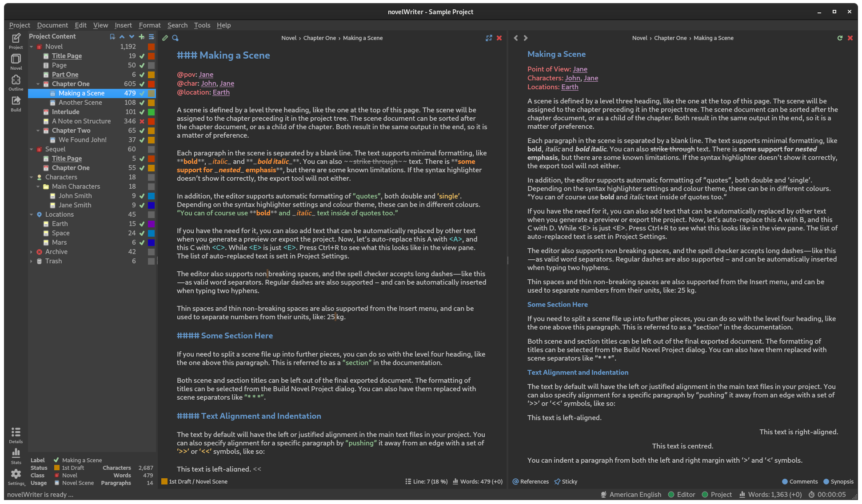Move the selected item up in the tree

click(x=122, y=37)
